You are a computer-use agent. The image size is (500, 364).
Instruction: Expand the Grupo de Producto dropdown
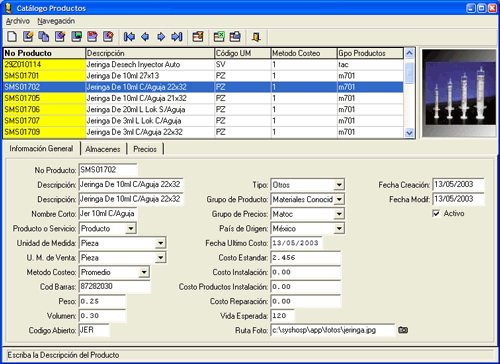coord(339,199)
